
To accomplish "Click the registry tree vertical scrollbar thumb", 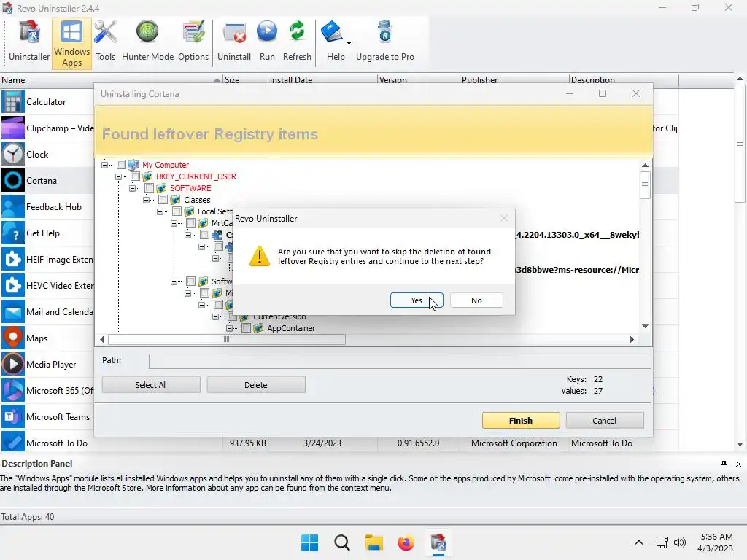I will (x=645, y=184).
